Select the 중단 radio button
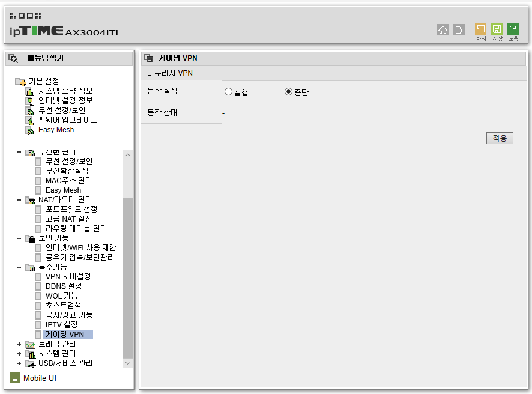The width and height of the screenshot is (532, 394). [288, 92]
